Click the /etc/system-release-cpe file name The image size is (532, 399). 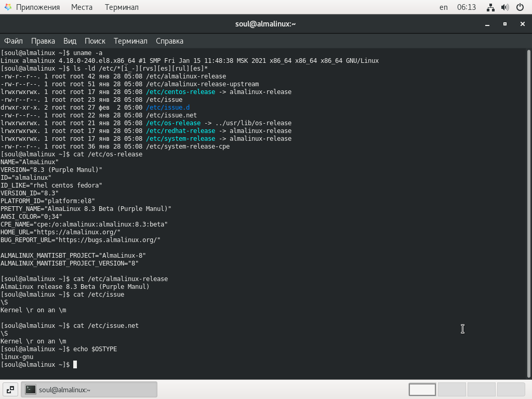click(188, 147)
